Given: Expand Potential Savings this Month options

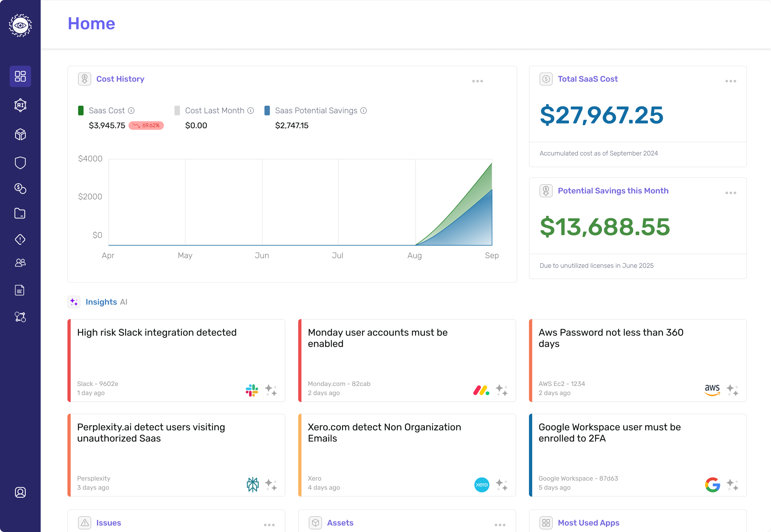Looking at the screenshot, I should tap(730, 193).
